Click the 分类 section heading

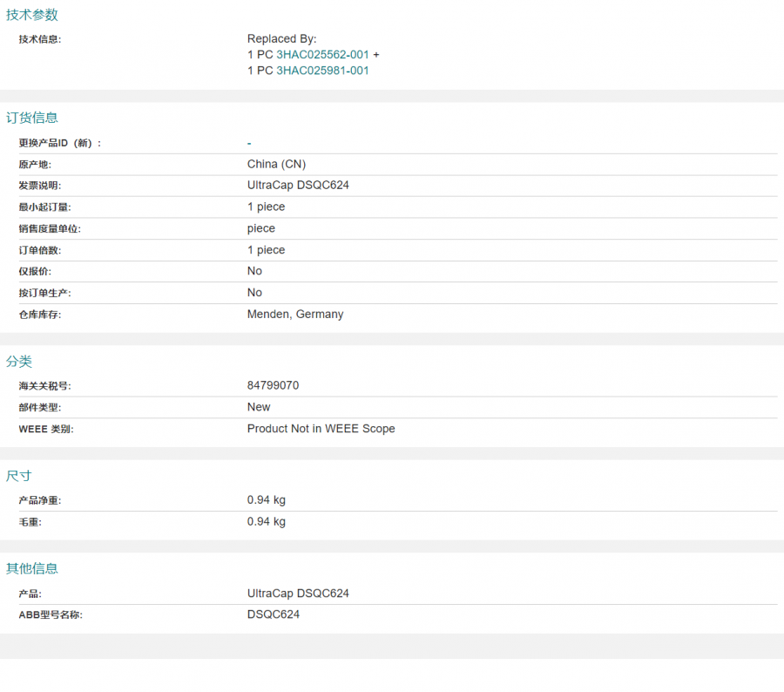19,362
